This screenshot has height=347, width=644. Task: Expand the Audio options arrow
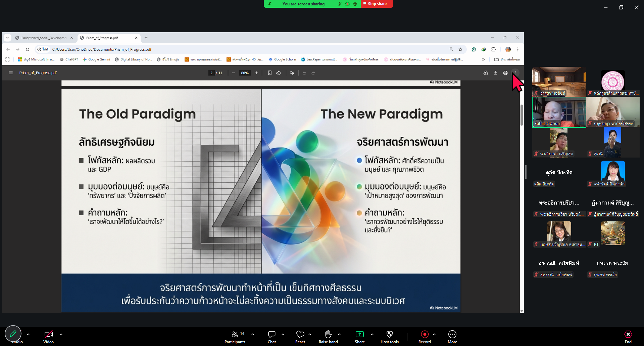click(28, 334)
